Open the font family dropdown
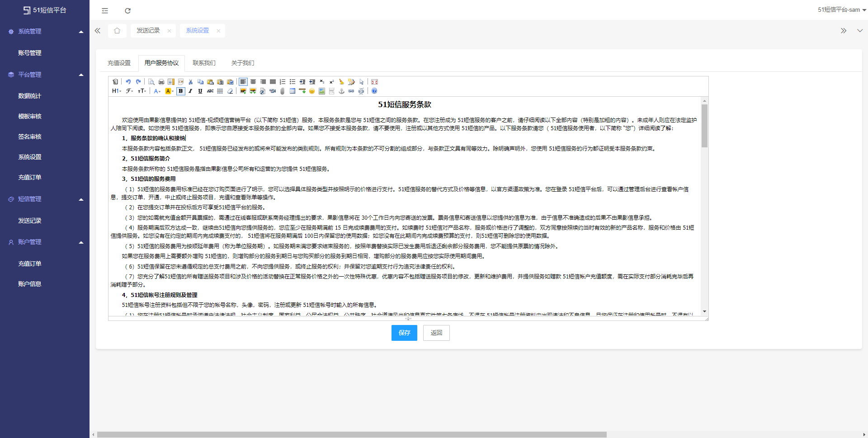The height and width of the screenshot is (438, 868). [x=130, y=91]
